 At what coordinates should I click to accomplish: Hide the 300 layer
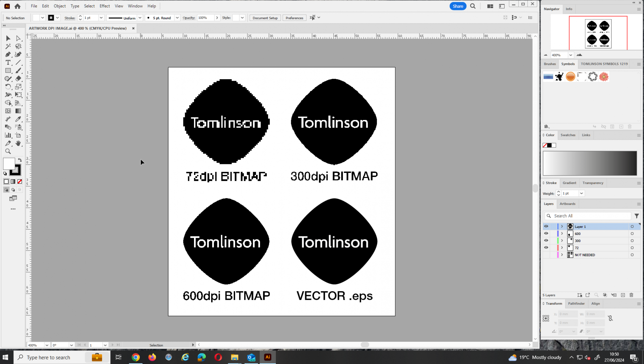[546, 241]
